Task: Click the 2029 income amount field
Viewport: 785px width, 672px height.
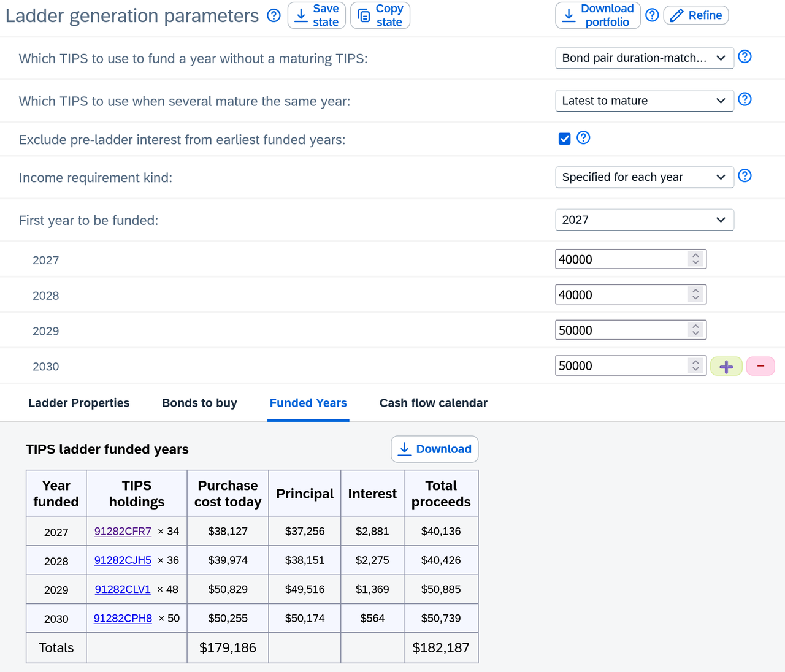Action: [x=622, y=330]
